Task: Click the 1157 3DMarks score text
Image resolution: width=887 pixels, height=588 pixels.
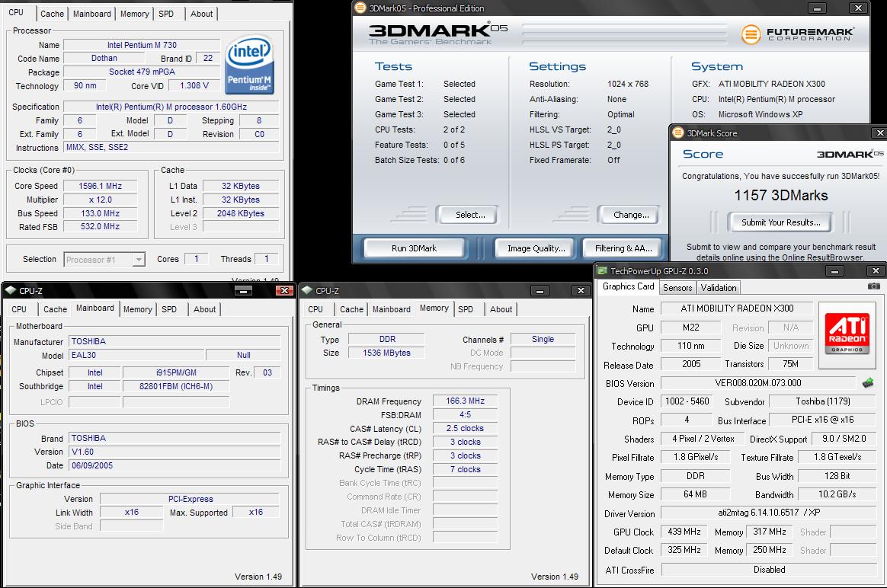Action: (x=780, y=196)
